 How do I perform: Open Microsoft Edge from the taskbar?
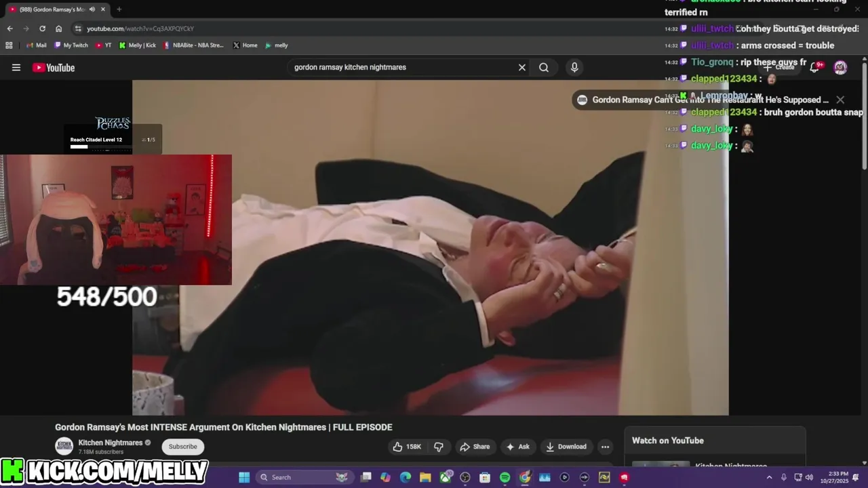click(406, 477)
